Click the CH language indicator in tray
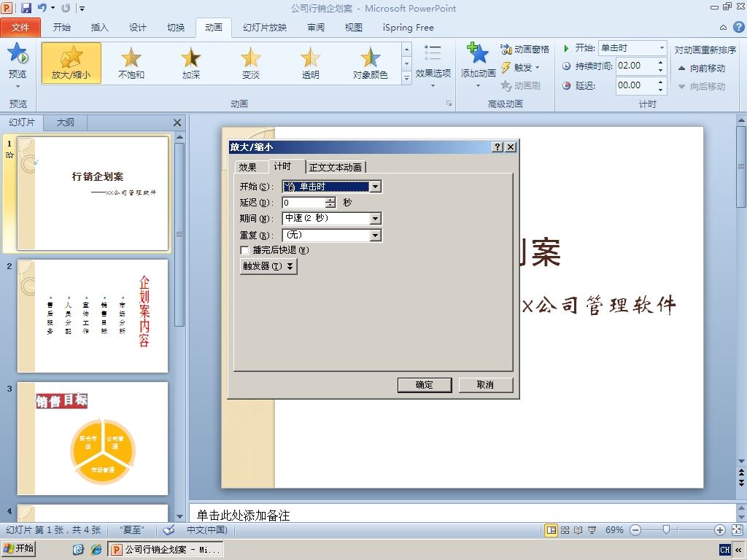The width and height of the screenshot is (747, 560). tap(724, 550)
